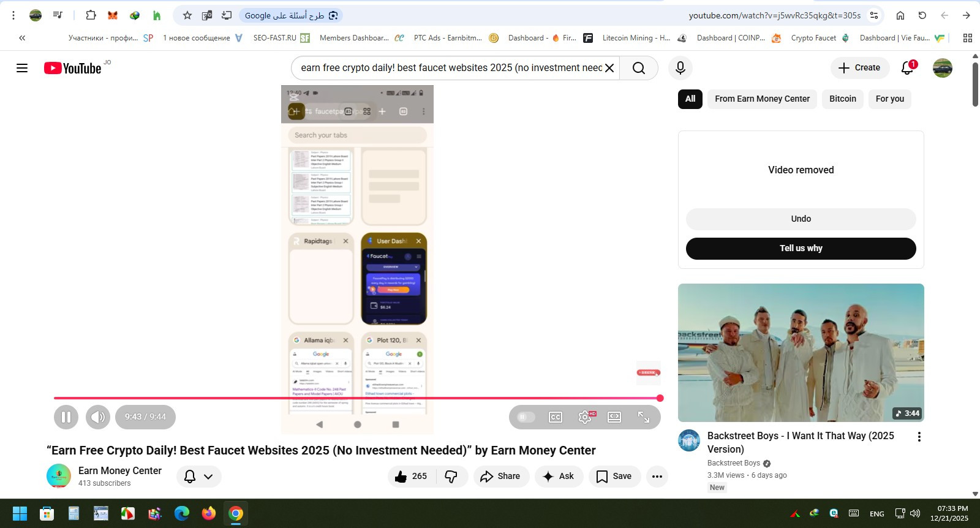
Task: Submit search with magnifier button
Action: click(x=639, y=68)
